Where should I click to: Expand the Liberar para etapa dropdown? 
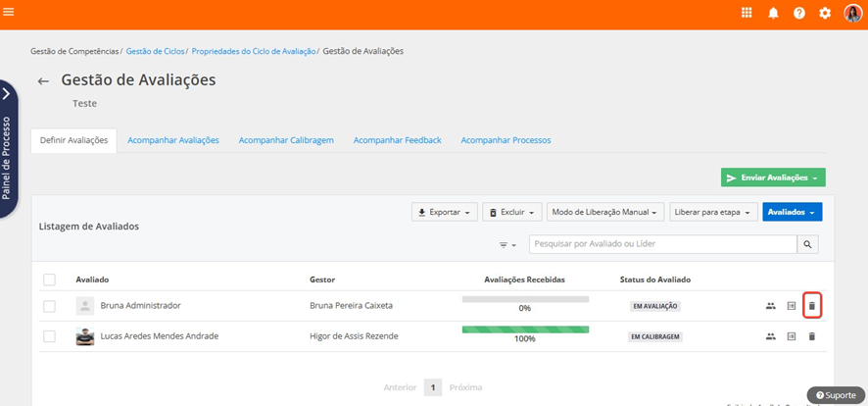tap(712, 212)
